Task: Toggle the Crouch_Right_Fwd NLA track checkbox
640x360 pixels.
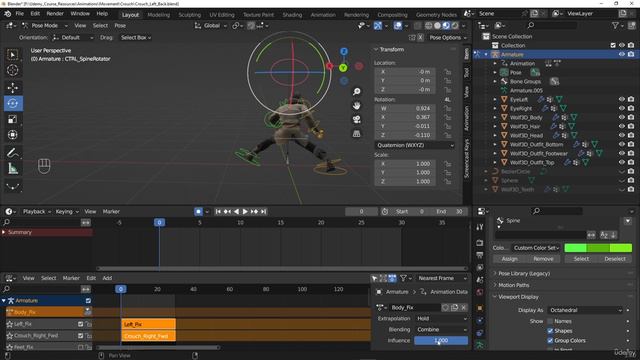Action: click(80, 336)
